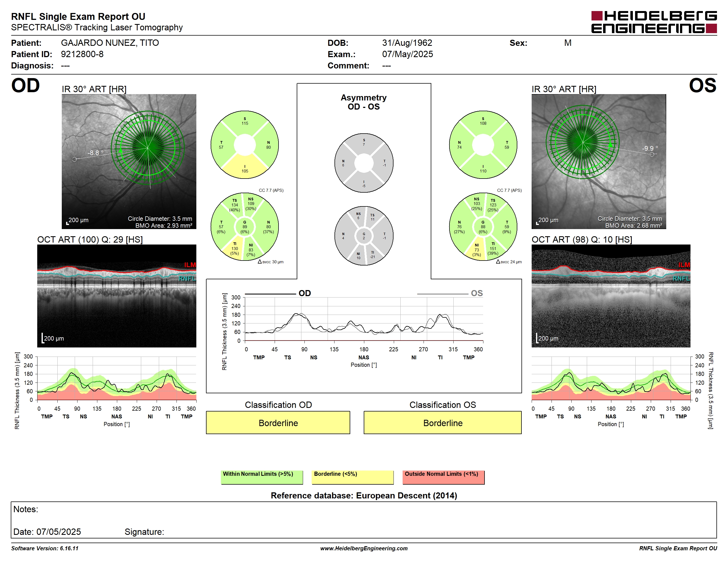The image size is (728, 563).
Task: Click OS global G value 88 (6%)
Action: [x=483, y=227]
